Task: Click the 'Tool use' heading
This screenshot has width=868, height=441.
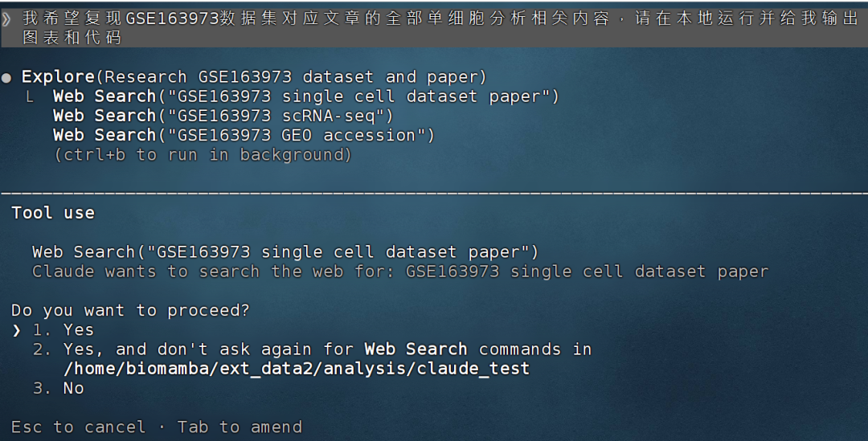Action: tap(53, 213)
